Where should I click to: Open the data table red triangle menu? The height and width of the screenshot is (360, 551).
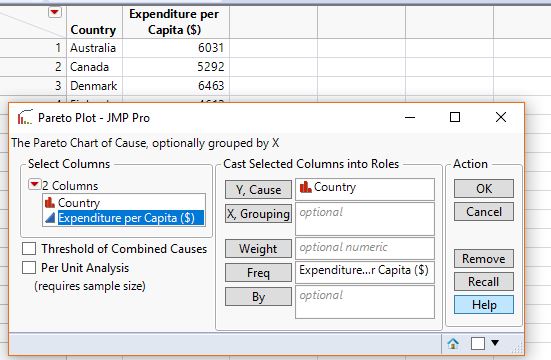(55, 12)
